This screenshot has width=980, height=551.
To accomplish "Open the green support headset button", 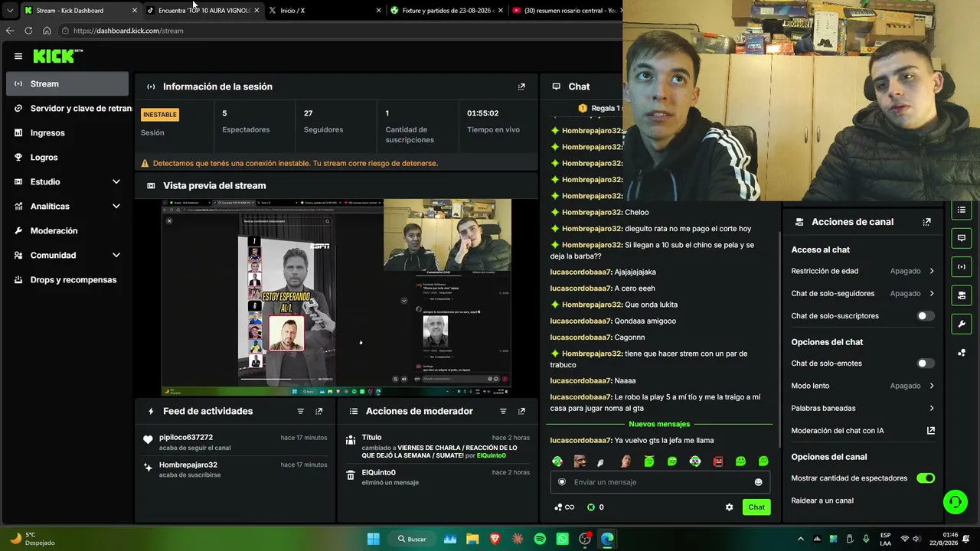I will (955, 502).
